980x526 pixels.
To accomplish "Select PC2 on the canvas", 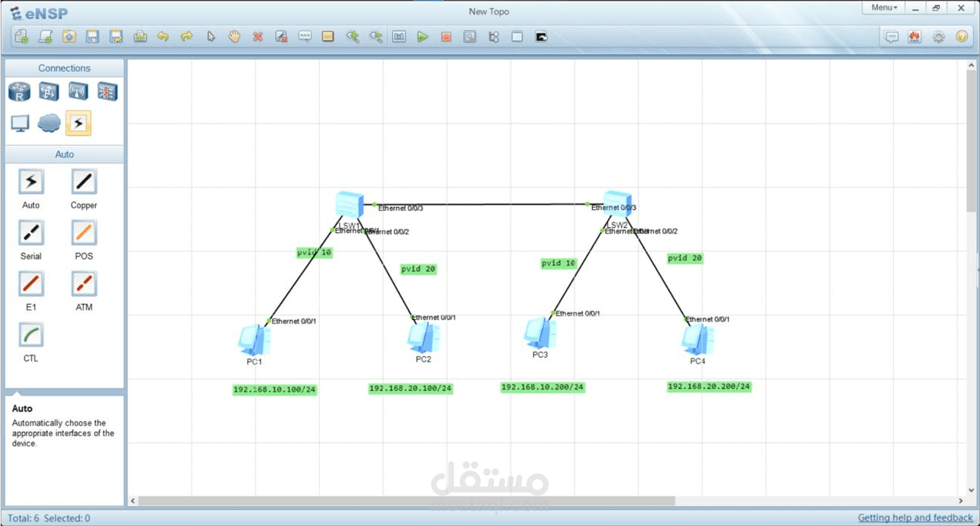I will (x=423, y=337).
